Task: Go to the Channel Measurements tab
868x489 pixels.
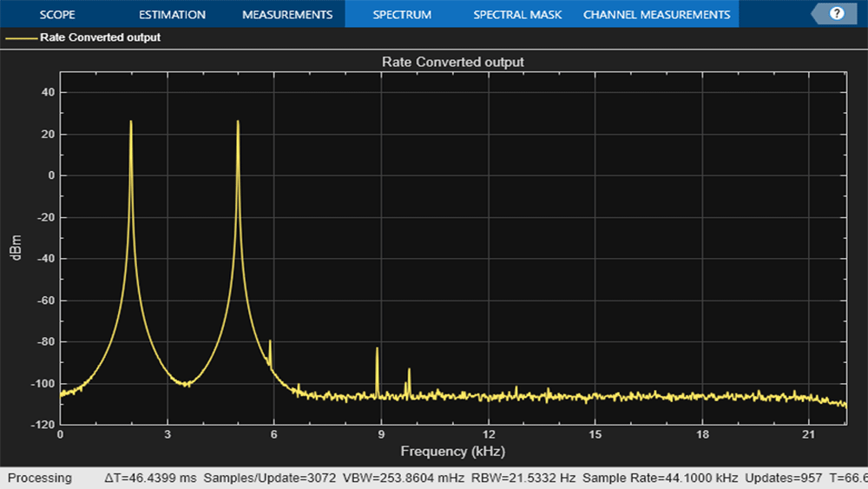Action: pyautogui.click(x=656, y=15)
